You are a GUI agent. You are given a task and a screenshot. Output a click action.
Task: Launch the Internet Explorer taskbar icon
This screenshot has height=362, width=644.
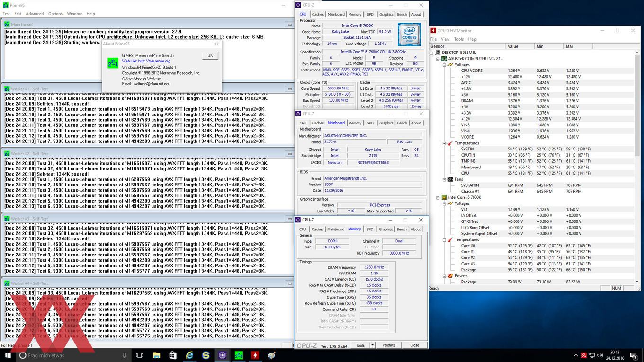pos(189,355)
